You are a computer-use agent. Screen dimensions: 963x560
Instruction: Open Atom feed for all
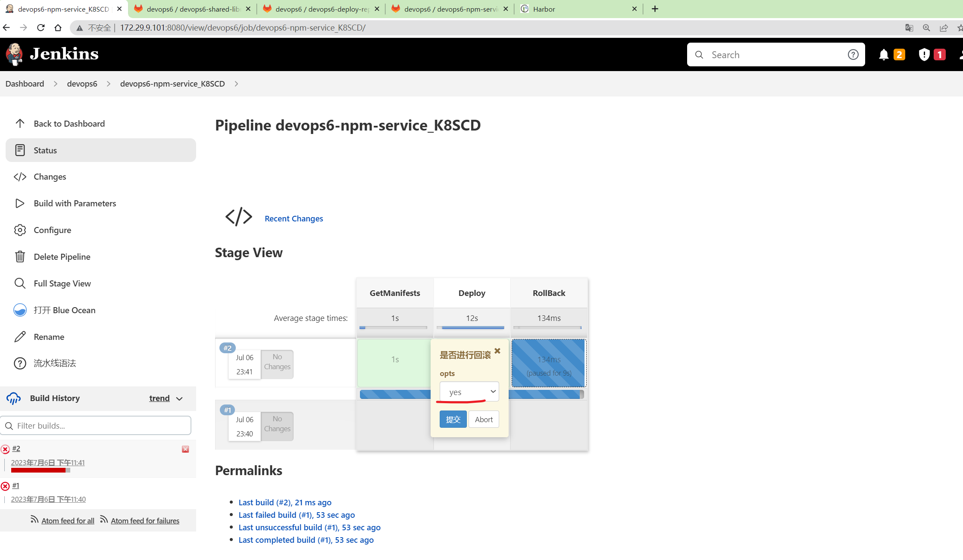[x=68, y=520]
